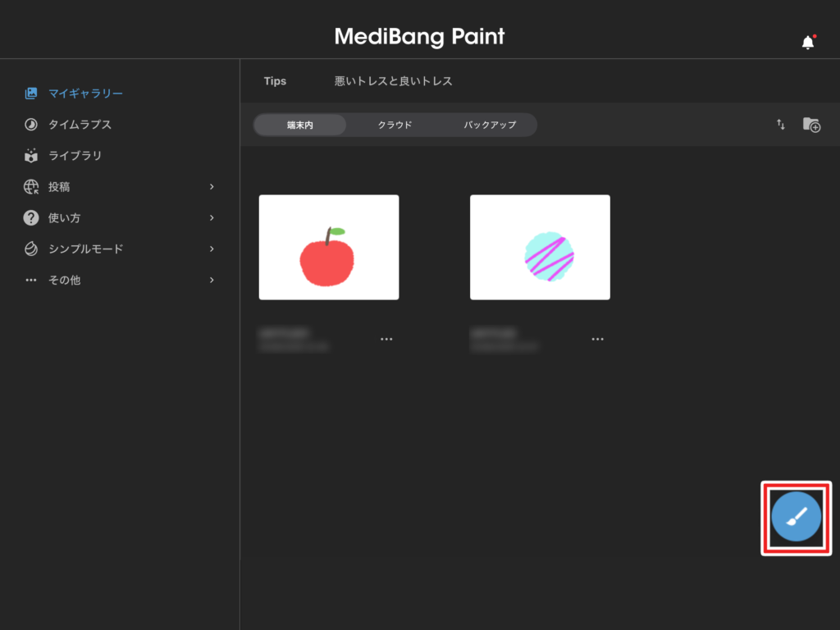Expand the シンプルモード submenu chevron
The height and width of the screenshot is (630, 840).
click(x=212, y=249)
